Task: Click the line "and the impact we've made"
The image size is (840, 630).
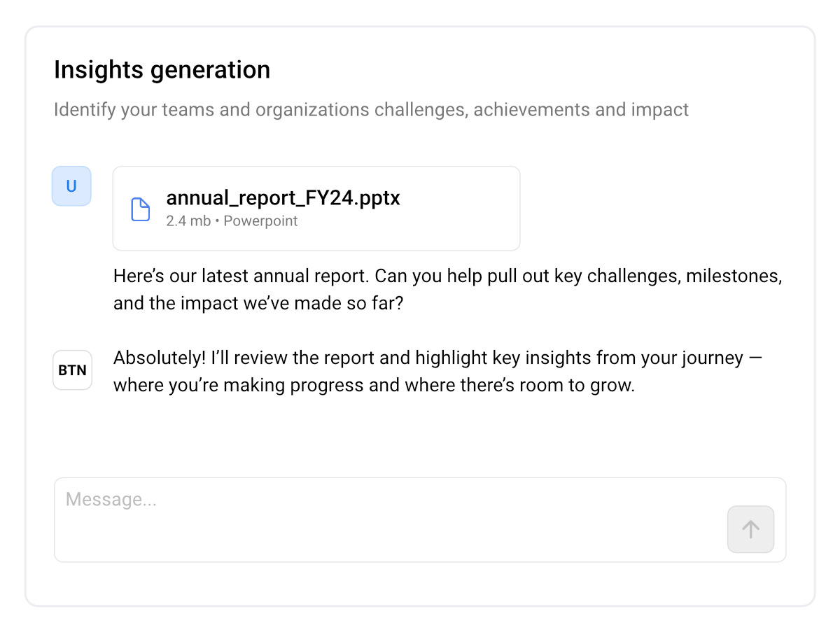Action: 258,304
